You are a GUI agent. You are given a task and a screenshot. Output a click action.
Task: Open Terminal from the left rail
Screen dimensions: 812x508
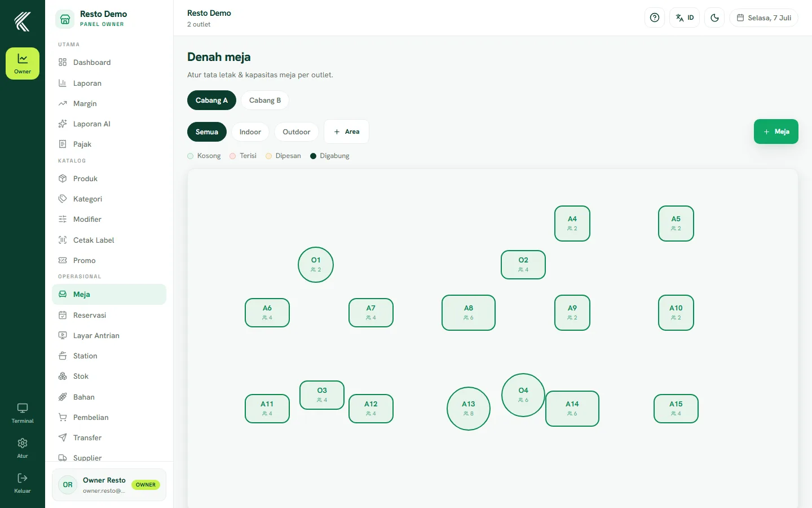click(23, 414)
